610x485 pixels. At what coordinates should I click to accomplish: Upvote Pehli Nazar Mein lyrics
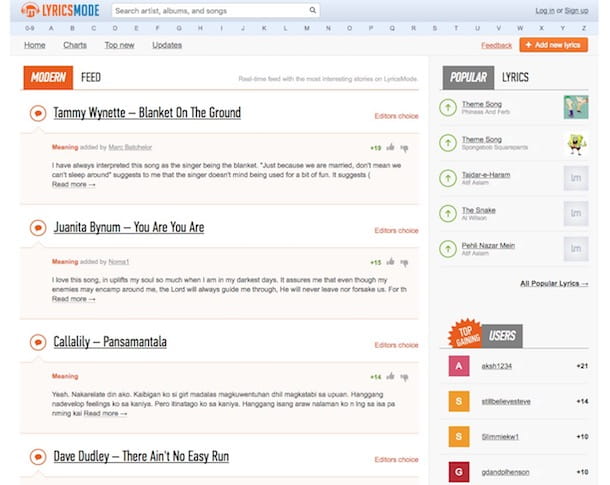pos(448,249)
